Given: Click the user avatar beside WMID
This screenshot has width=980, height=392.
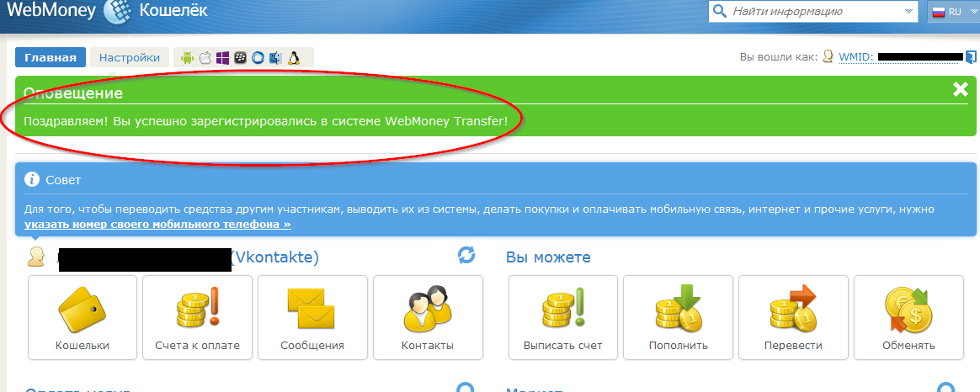Looking at the screenshot, I should (x=828, y=57).
